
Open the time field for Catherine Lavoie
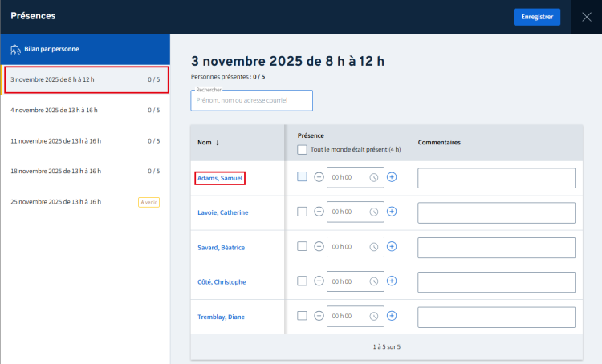[x=348, y=212]
